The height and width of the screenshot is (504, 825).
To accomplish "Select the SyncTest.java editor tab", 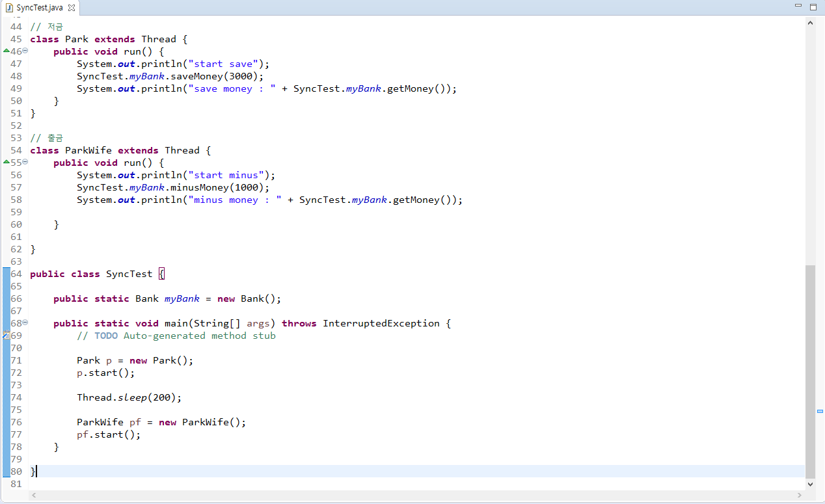I will (39, 8).
